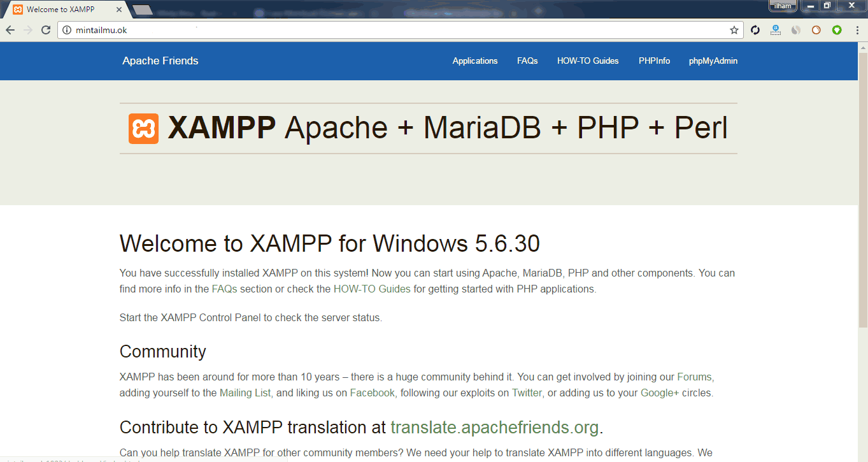
Task: Open the translate.apachefriends.org link
Action: (x=495, y=427)
